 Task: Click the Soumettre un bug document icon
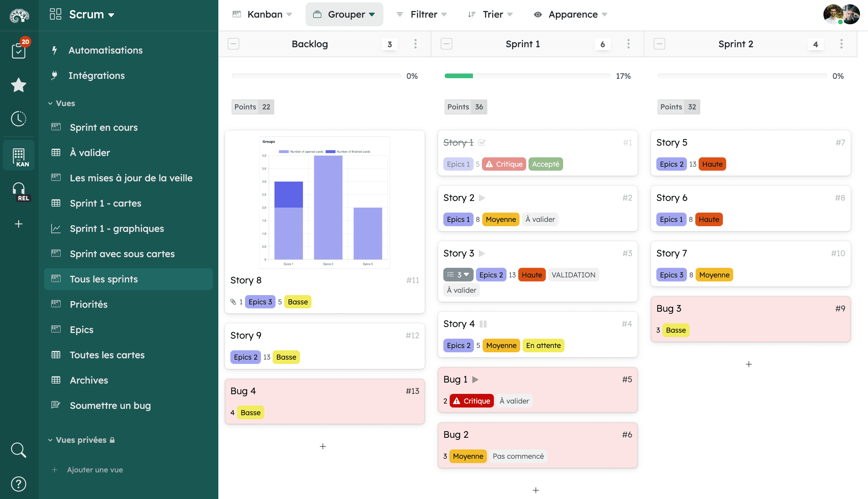(x=56, y=406)
